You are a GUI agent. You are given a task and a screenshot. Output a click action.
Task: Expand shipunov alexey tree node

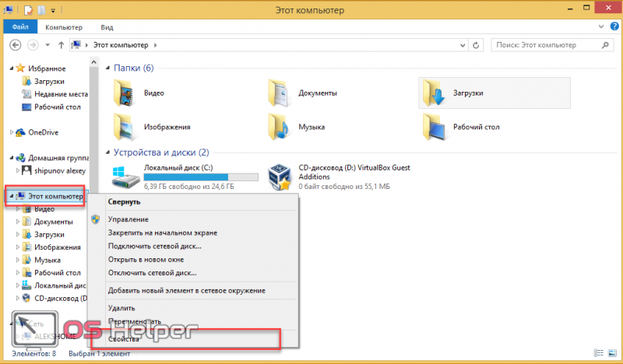pyautogui.click(x=17, y=170)
